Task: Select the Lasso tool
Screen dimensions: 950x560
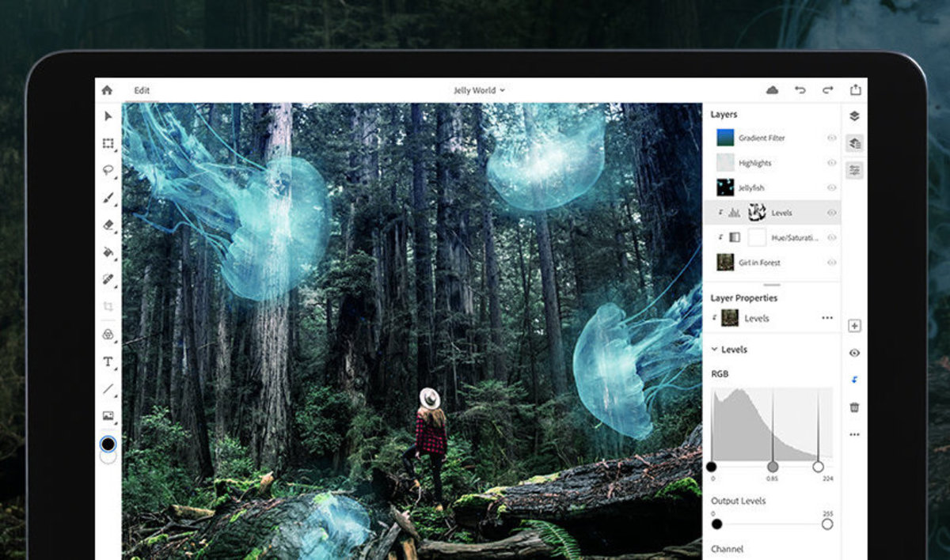Action: (108, 170)
